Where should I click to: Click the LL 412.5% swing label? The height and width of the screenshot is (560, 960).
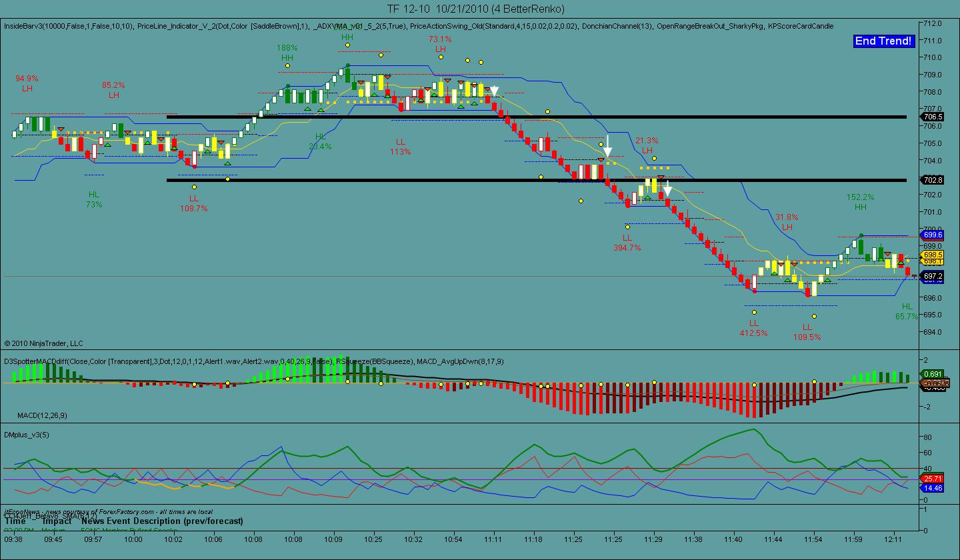coord(753,328)
